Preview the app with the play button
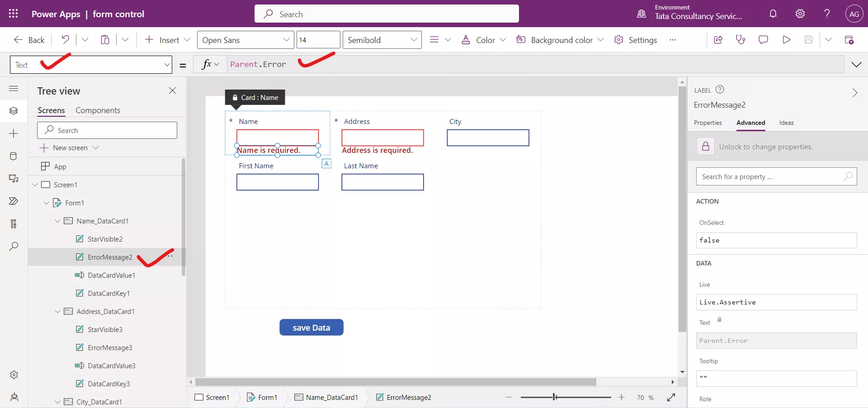868x408 pixels. pyautogui.click(x=786, y=40)
